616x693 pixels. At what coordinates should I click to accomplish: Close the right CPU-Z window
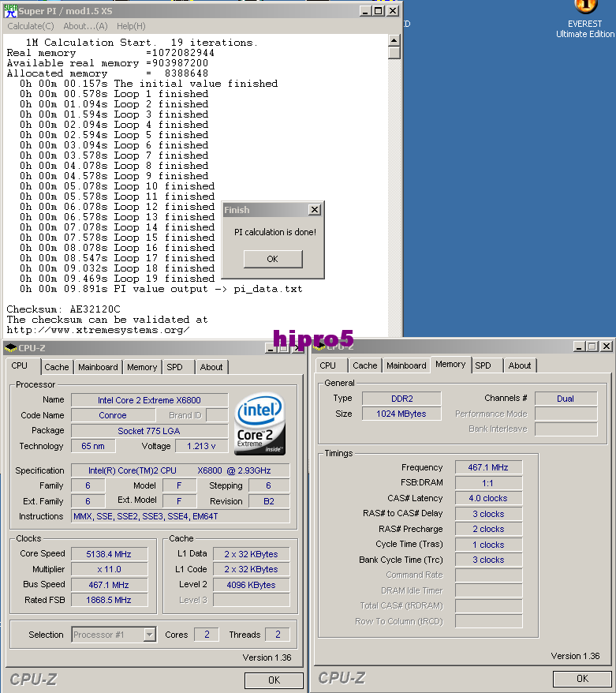coord(607,346)
